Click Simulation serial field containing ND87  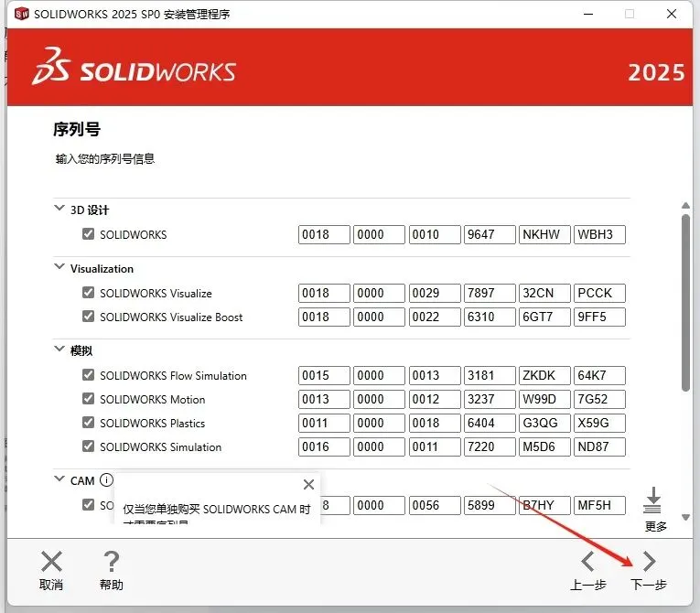[599, 446]
